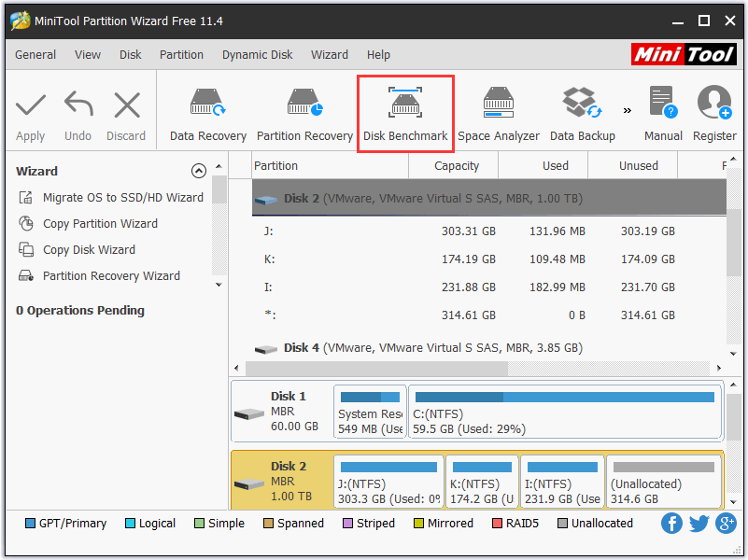Open the Disk menu
The image size is (748, 560).
pyautogui.click(x=130, y=55)
